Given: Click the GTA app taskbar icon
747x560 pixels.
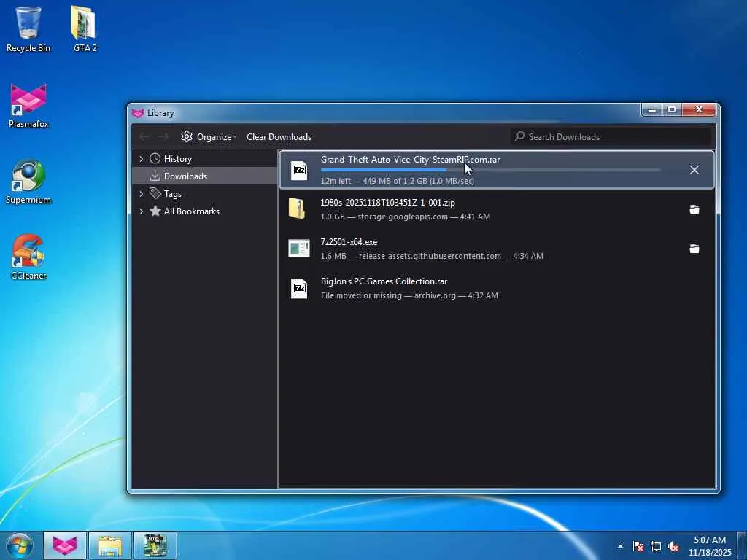Looking at the screenshot, I should tap(155, 545).
